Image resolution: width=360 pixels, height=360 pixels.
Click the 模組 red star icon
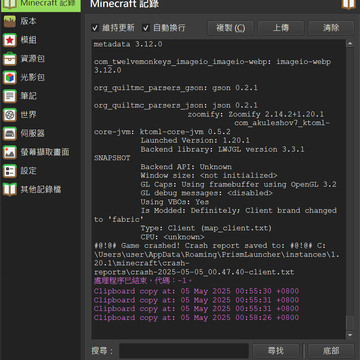click(10, 40)
